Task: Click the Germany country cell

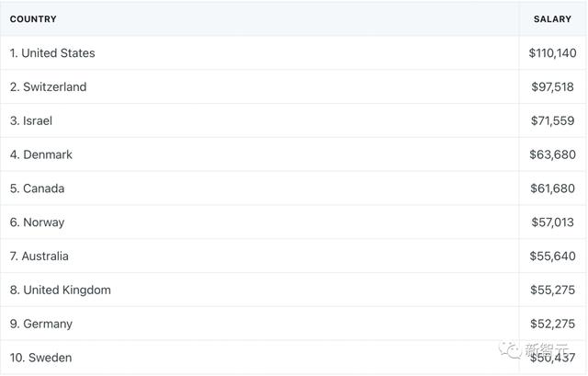Action: click(x=41, y=325)
